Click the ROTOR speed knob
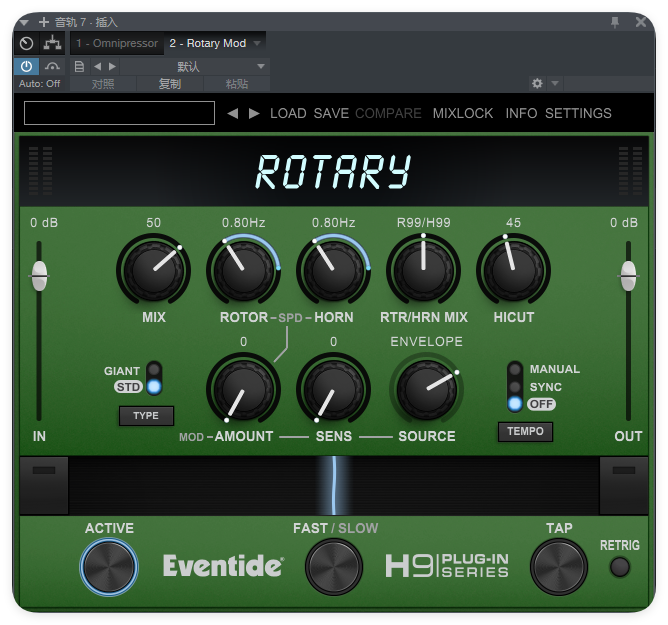 click(x=243, y=270)
